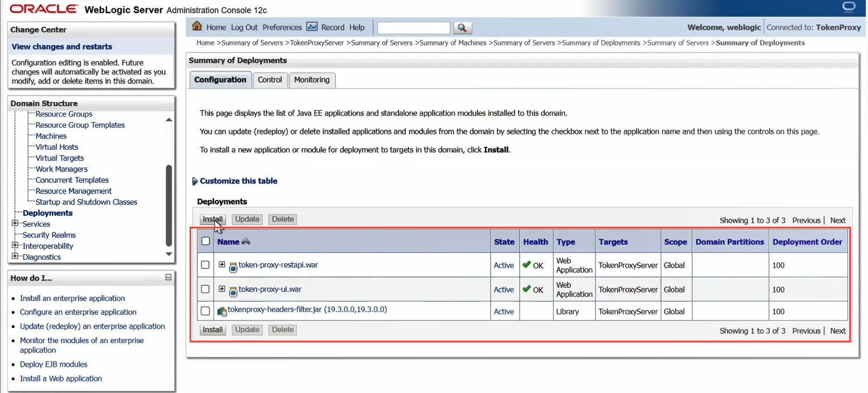Open Install a Web application help link
Viewport: 868px width, 393px height.
61,379
